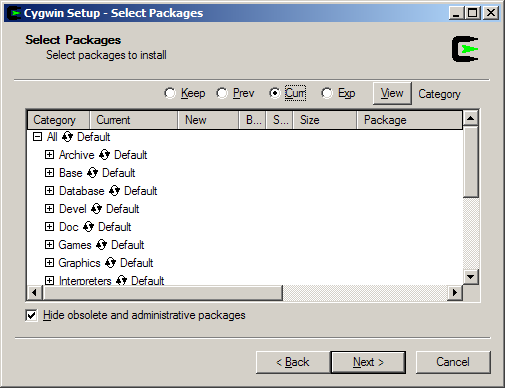The height and width of the screenshot is (388, 505).
Task: Collapse the All tree node
Action: coord(37,137)
